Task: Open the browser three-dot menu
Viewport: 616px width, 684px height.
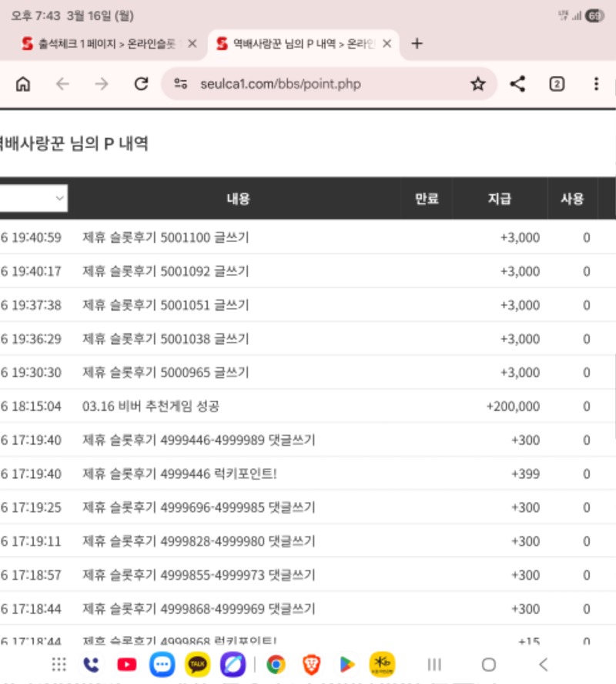Action: coord(596,84)
